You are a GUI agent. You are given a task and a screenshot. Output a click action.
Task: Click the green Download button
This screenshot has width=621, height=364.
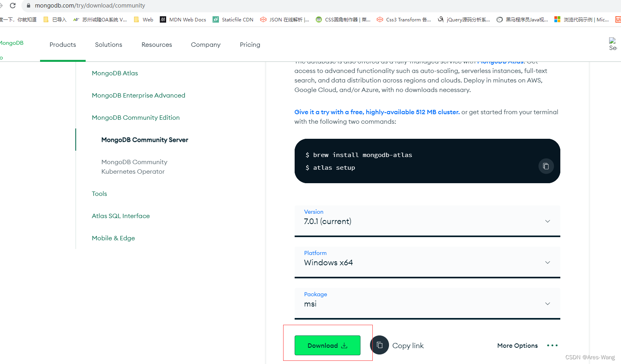[x=327, y=345]
